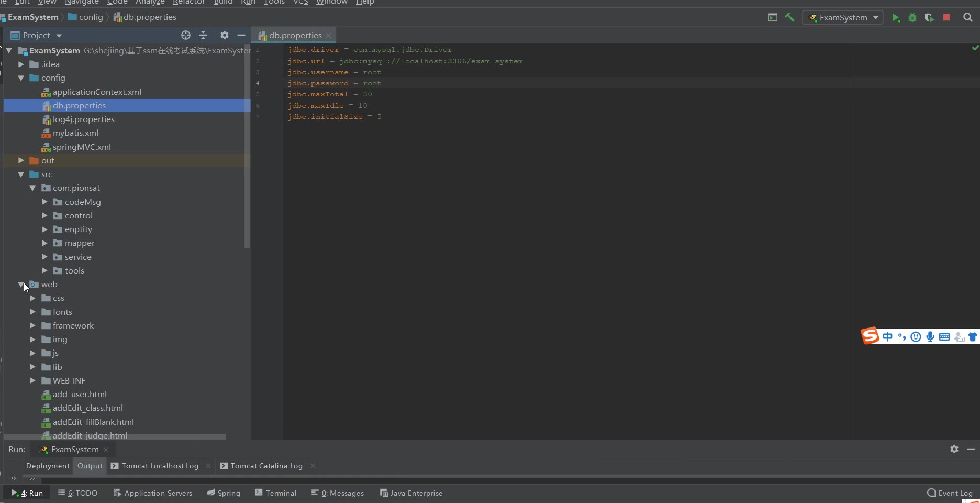The width and height of the screenshot is (980, 503).
Task: Click the Sogou input method S logo
Action: (870, 335)
